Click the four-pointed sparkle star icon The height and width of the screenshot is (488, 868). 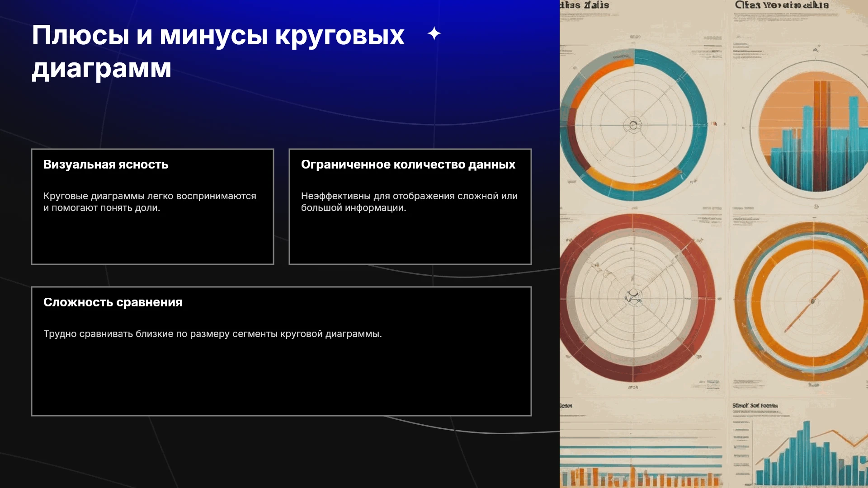[434, 33]
